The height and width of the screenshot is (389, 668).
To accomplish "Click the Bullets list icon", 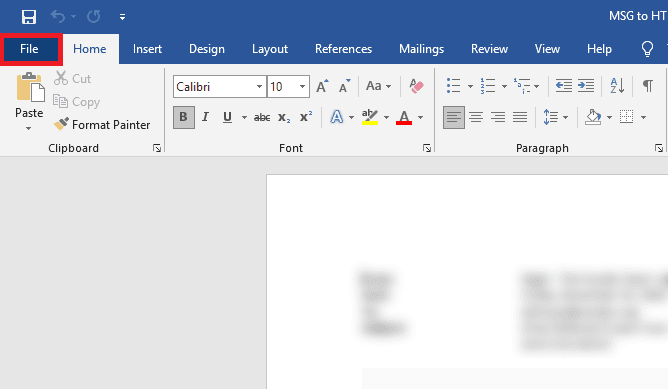I will tap(454, 86).
